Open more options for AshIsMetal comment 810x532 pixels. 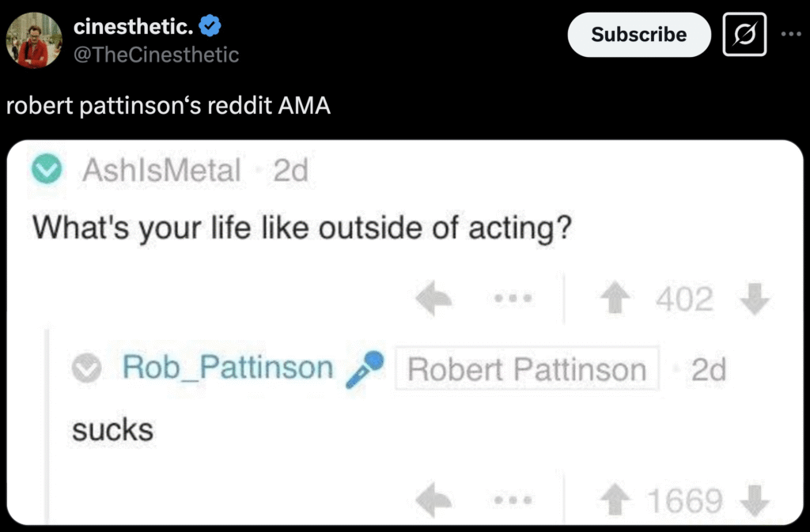pyautogui.click(x=511, y=300)
